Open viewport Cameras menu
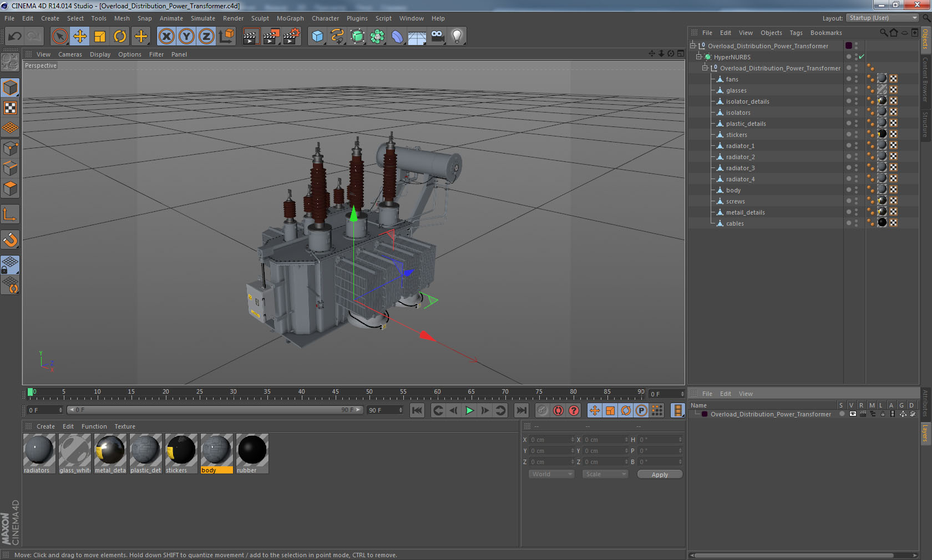 [x=70, y=54]
